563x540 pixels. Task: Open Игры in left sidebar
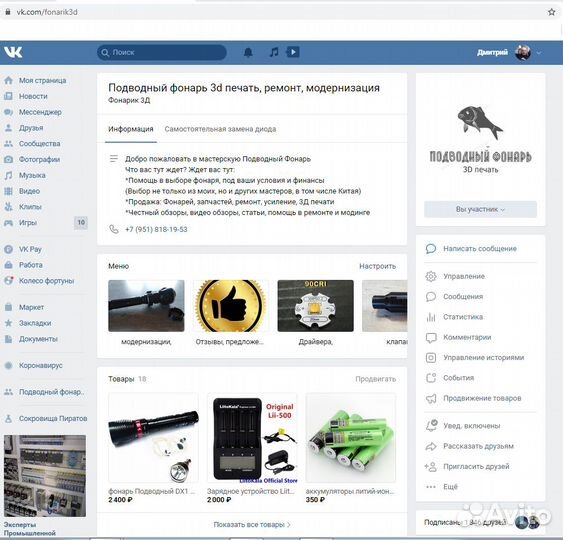21,223
